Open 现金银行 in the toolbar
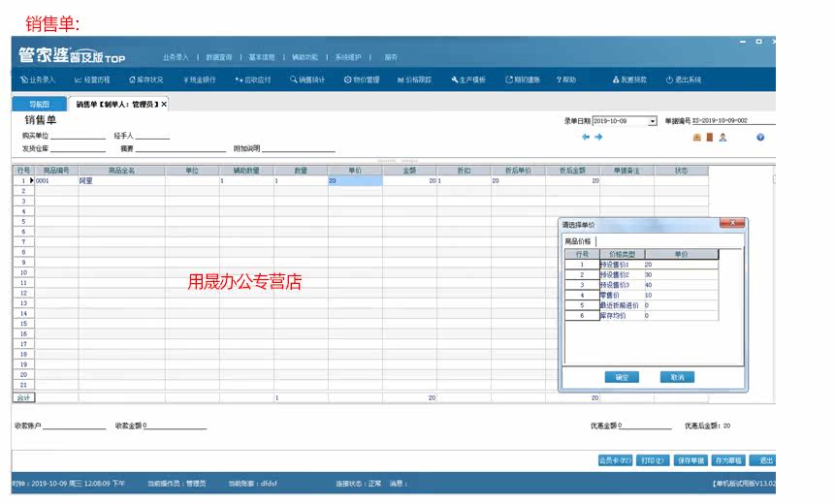 (x=200, y=79)
